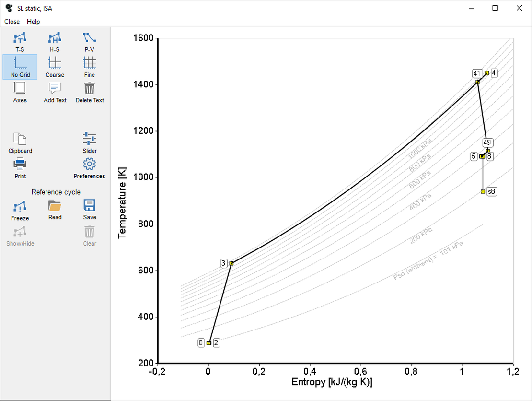Switch to the P-V diagram
The image size is (532, 401).
tap(90, 38)
